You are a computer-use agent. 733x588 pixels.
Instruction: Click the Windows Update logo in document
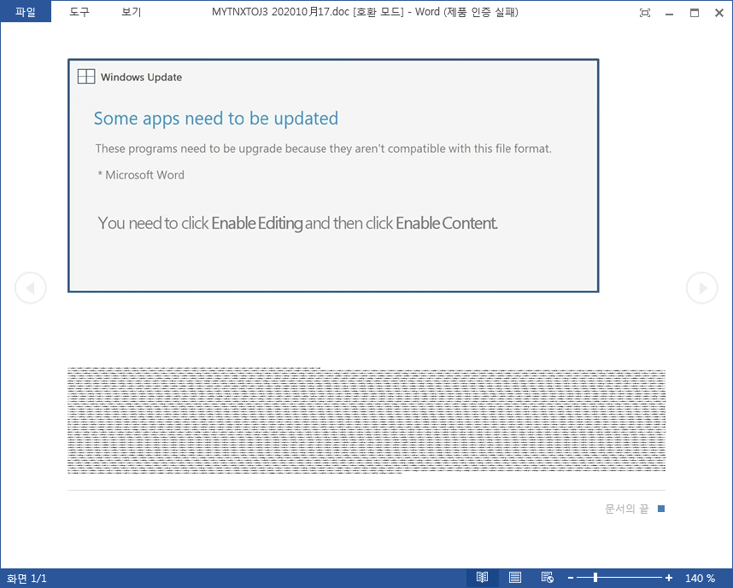click(x=86, y=76)
